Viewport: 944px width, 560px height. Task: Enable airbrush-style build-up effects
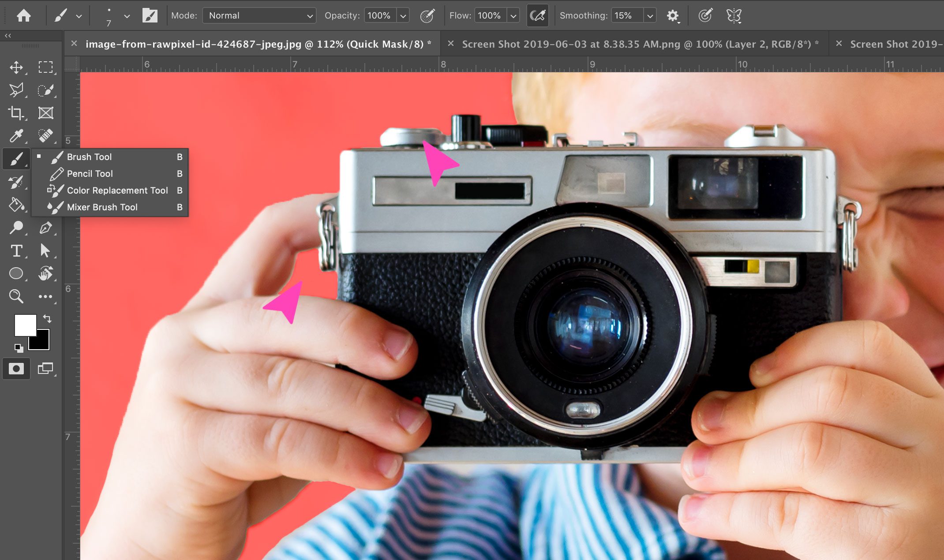coord(537,15)
